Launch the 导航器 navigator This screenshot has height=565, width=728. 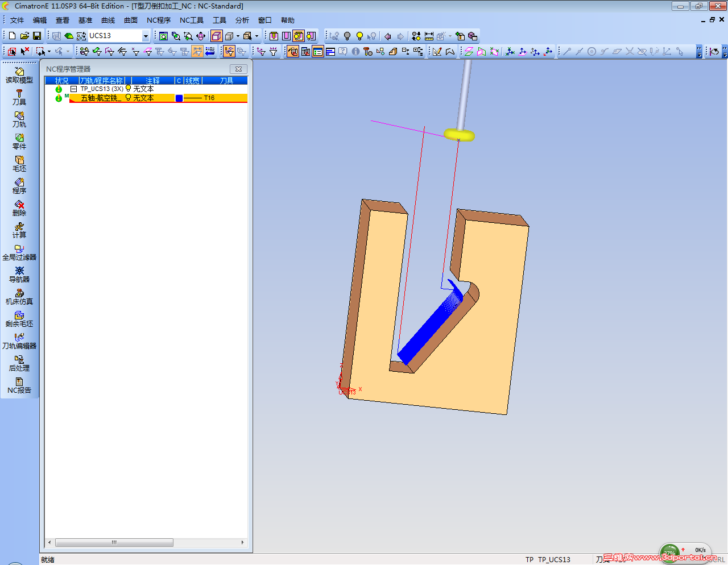19,275
